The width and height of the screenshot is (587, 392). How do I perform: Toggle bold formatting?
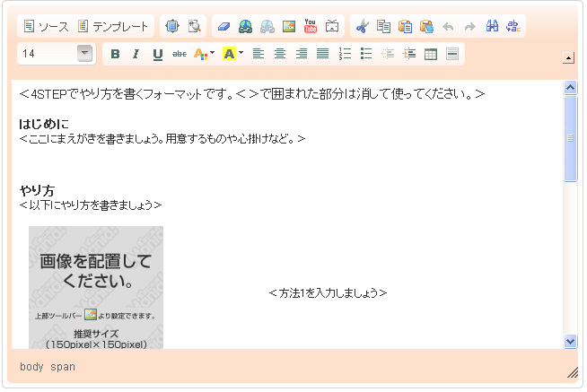pyautogui.click(x=115, y=54)
